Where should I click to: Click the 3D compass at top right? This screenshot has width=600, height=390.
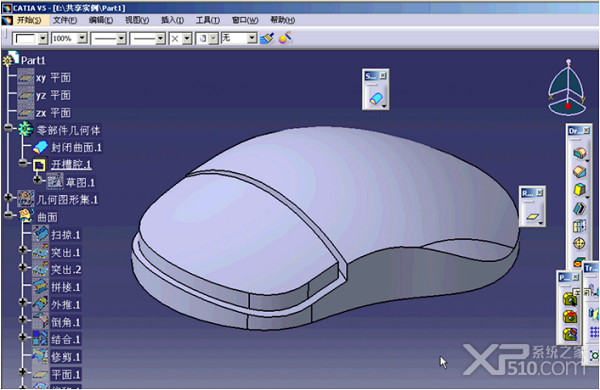[567, 88]
